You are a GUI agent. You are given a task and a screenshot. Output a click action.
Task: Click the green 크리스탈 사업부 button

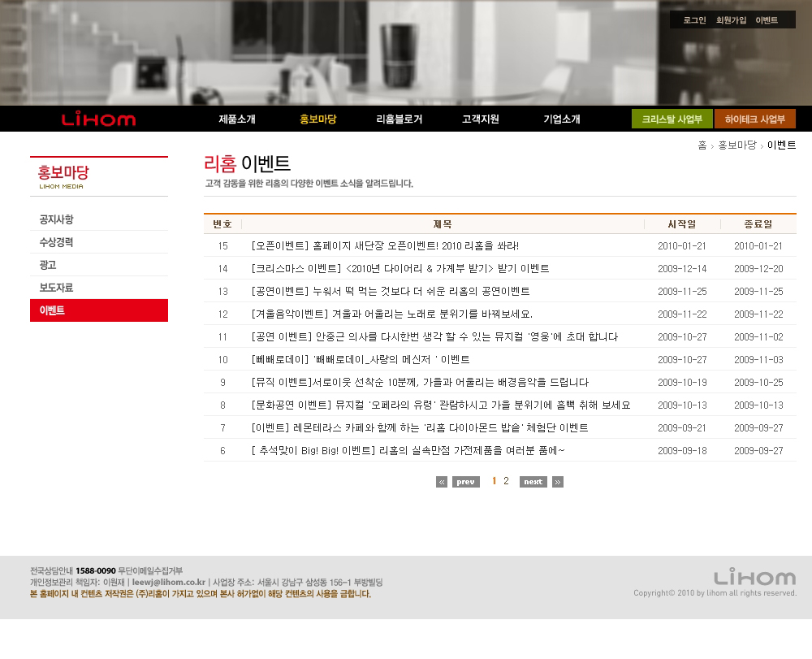[x=672, y=119]
